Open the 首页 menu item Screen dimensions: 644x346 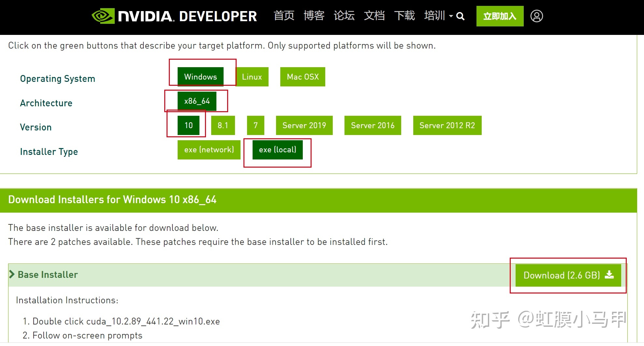point(284,16)
